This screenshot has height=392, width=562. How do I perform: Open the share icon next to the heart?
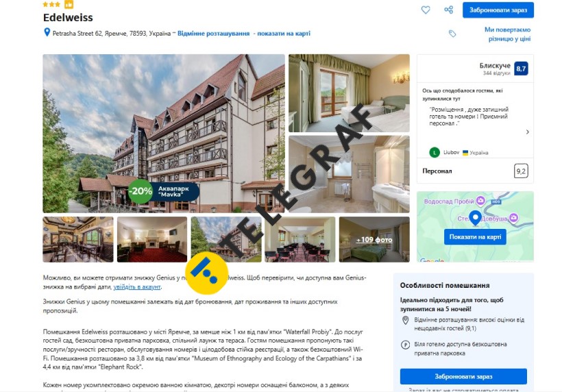coord(448,10)
